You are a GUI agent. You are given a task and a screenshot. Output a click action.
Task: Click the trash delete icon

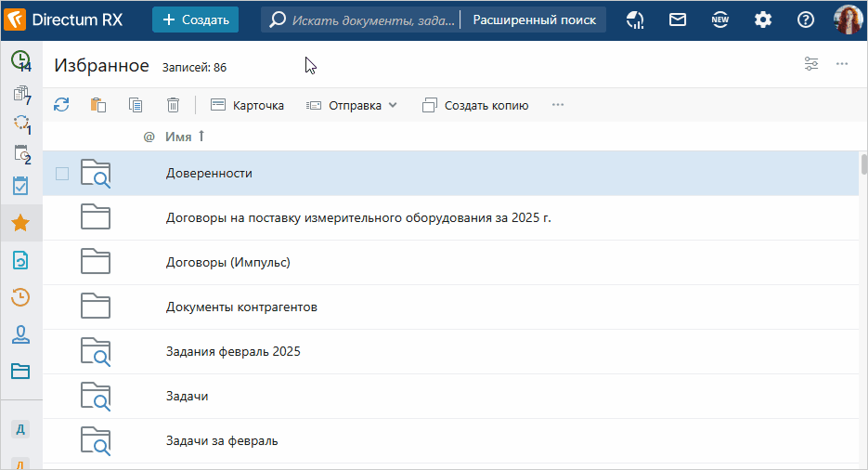pyautogui.click(x=173, y=105)
